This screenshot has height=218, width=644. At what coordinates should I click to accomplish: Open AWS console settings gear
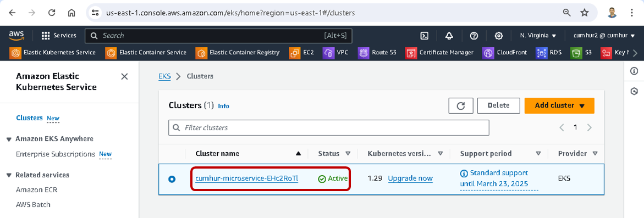[499, 36]
